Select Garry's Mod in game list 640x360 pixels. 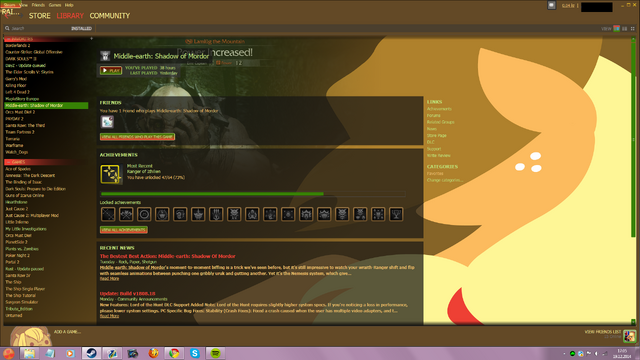[x=16, y=79]
